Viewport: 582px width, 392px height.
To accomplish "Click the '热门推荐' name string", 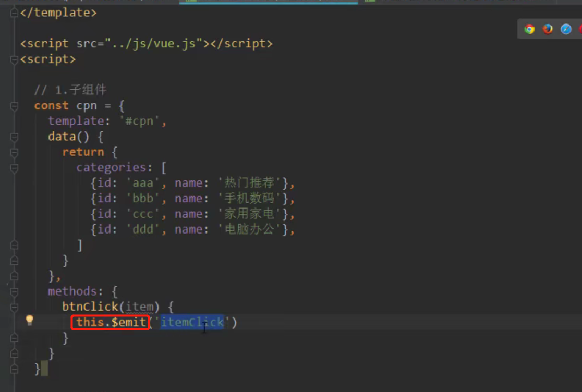I will [249, 183].
